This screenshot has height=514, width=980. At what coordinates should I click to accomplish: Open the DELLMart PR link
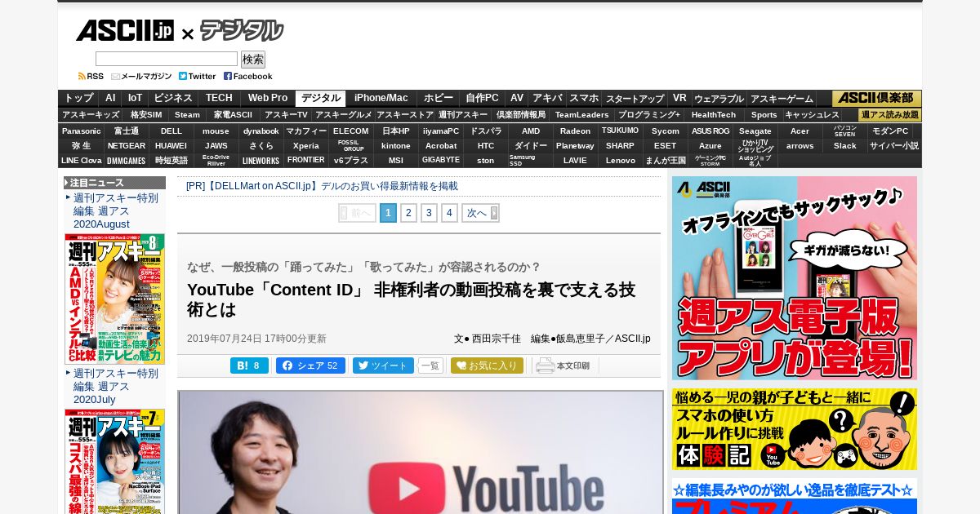pos(322,186)
